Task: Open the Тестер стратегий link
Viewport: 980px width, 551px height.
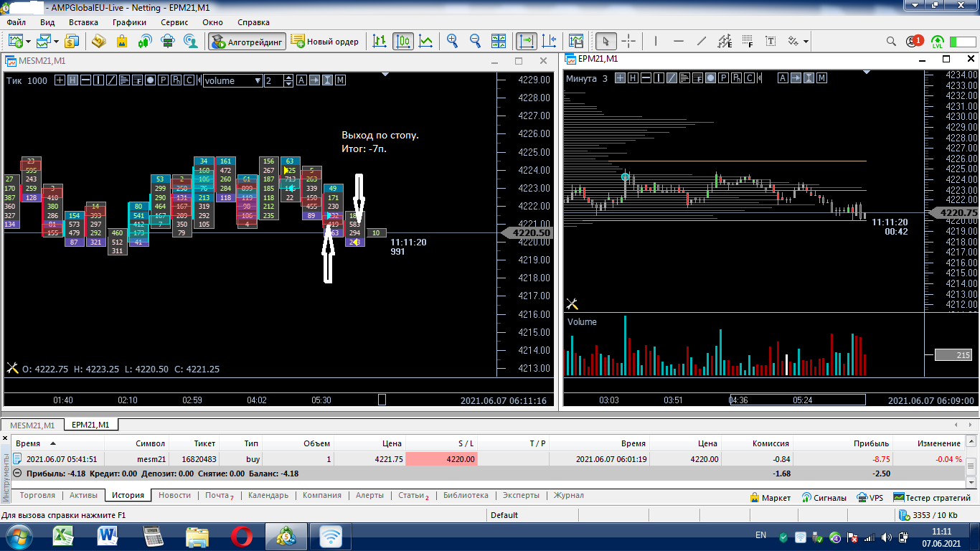Action: 932,497
